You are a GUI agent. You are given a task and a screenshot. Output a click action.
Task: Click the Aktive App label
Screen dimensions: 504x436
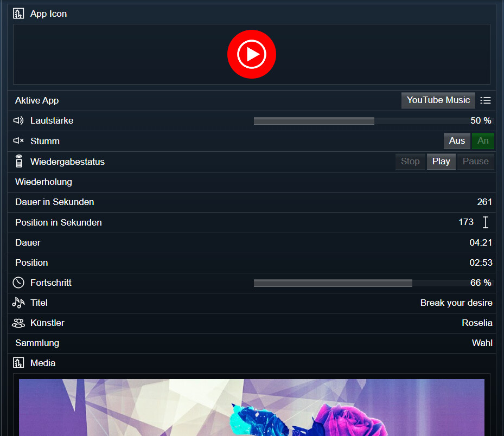click(x=37, y=100)
